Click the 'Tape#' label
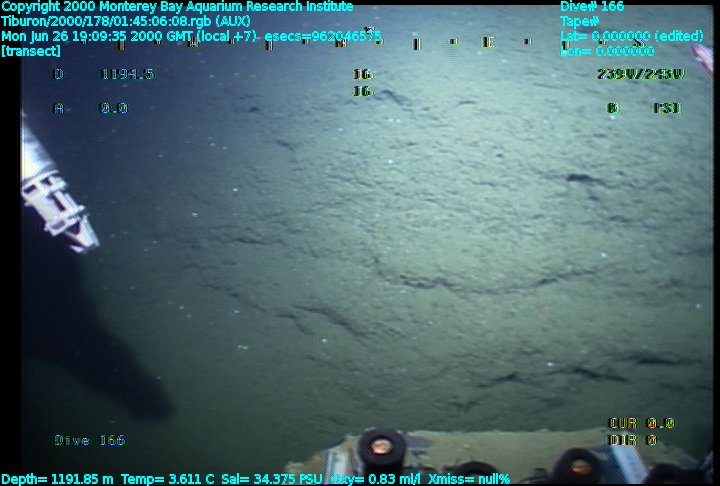The width and height of the screenshot is (720, 486). [x=579, y=21]
